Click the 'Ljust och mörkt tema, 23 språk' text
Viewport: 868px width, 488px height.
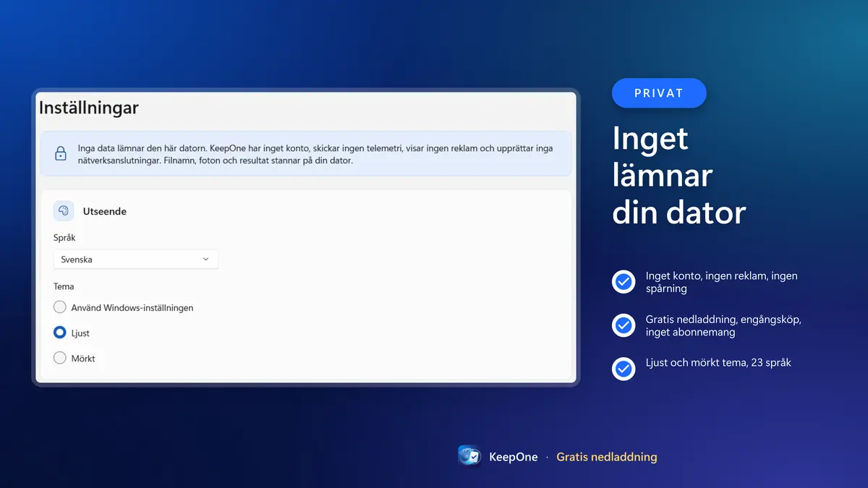718,363
